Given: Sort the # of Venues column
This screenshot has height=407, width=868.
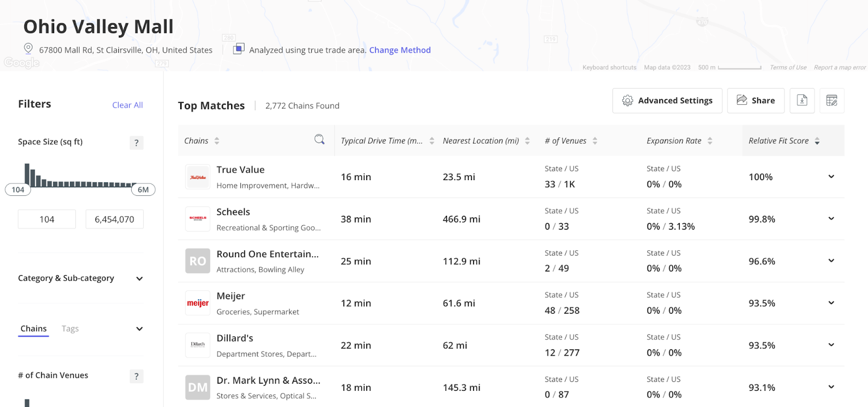Looking at the screenshot, I should (x=595, y=141).
